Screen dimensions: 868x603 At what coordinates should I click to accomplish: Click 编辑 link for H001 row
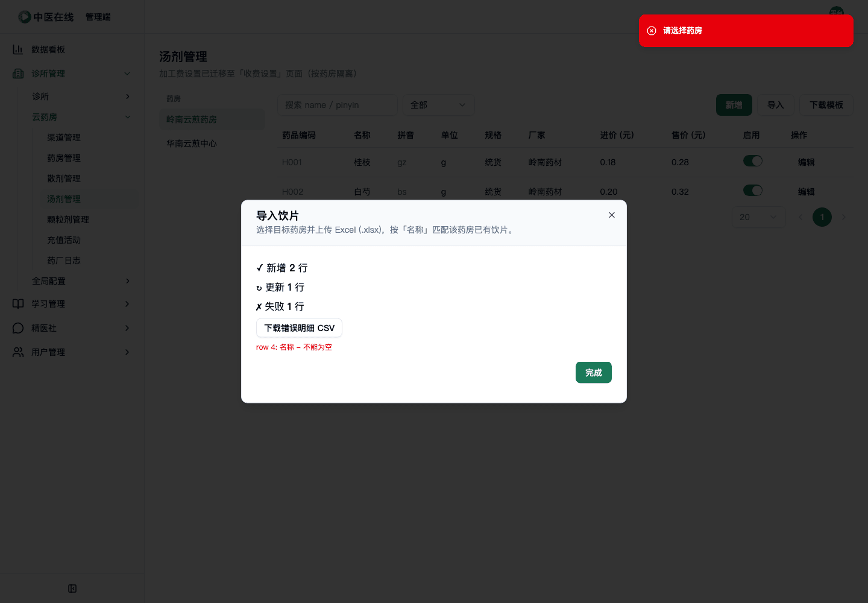pyautogui.click(x=807, y=162)
